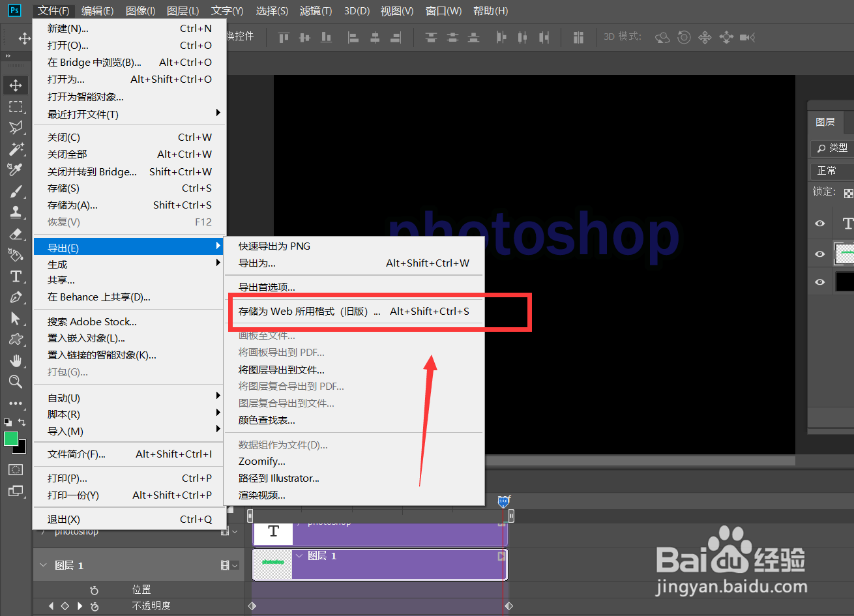Viewport: 854px width, 616px height.
Task: Change screen mode icon in toolbox
Action: [x=16, y=491]
